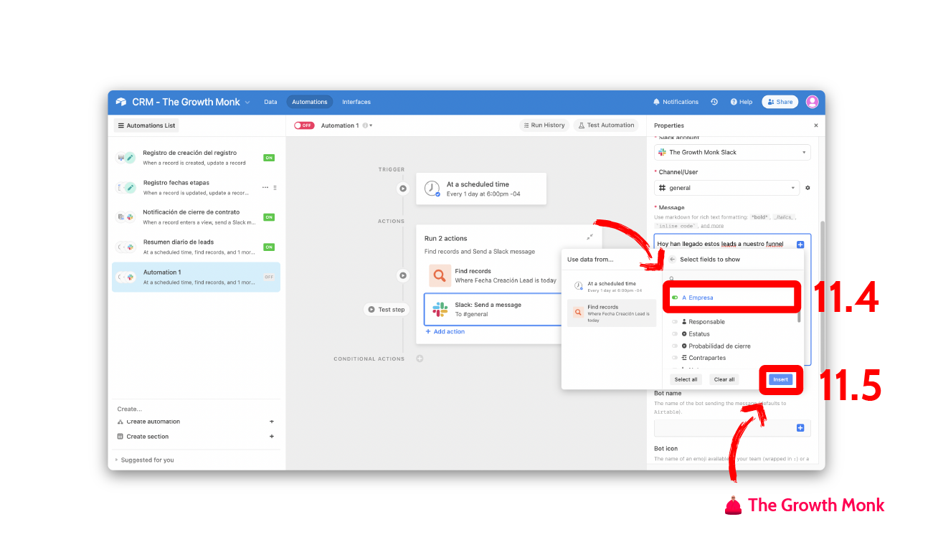Click the clock icon on trigger card

(432, 189)
